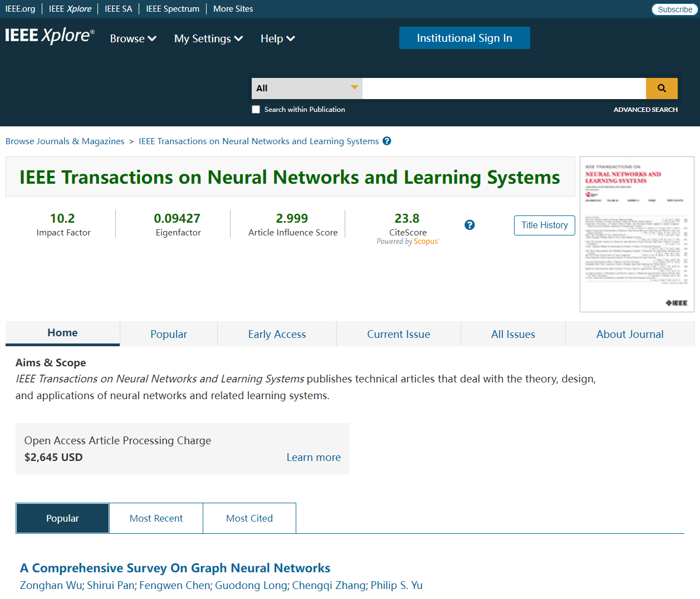700x599 pixels.
Task: Click into the search text field
Action: 504,89
